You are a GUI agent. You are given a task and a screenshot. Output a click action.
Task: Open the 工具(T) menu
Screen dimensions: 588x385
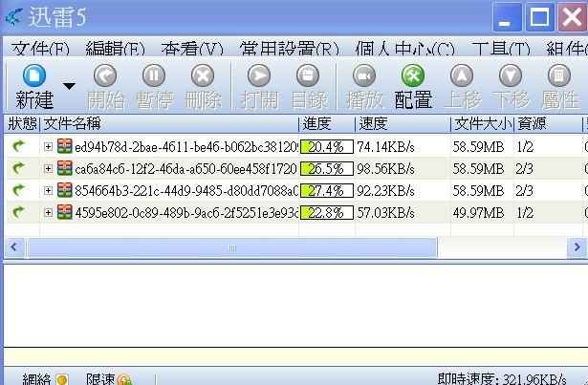[501, 49]
